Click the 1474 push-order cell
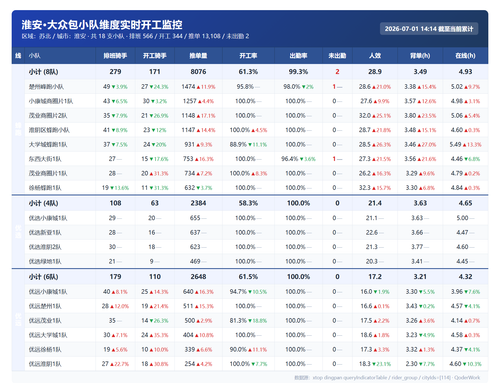Image resolution: width=500 pixels, height=383 pixels. [x=198, y=87]
